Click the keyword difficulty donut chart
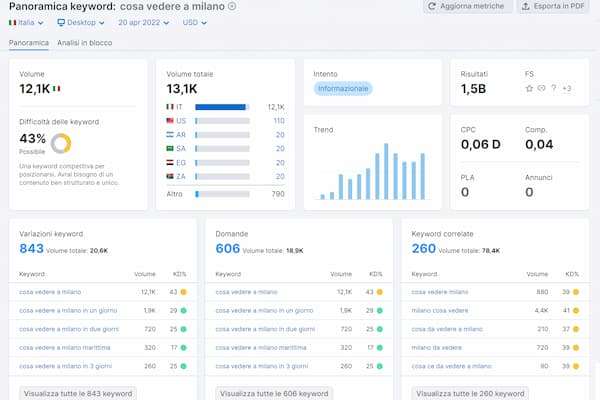This screenshot has height=400, width=600. coord(61,143)
